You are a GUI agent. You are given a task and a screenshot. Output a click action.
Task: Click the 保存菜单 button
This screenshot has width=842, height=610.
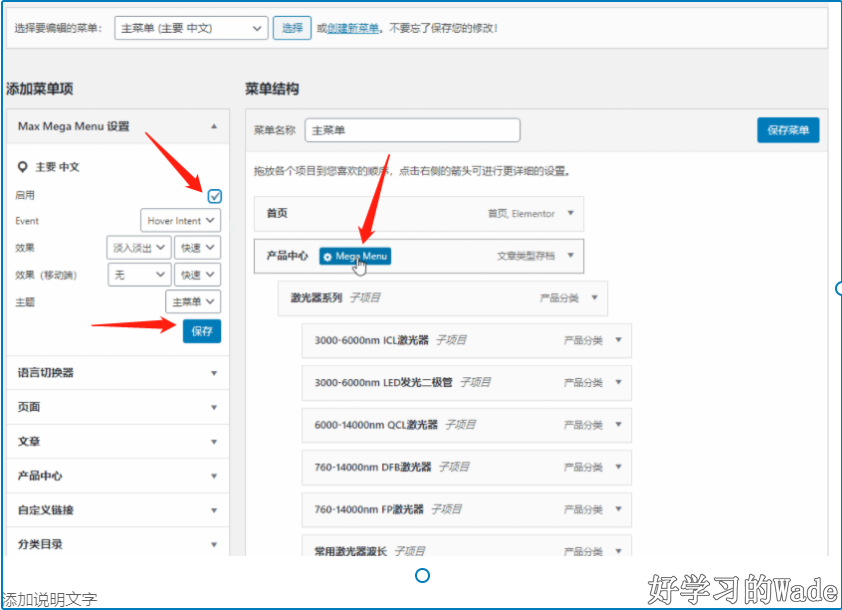click(x=788, y=130)
